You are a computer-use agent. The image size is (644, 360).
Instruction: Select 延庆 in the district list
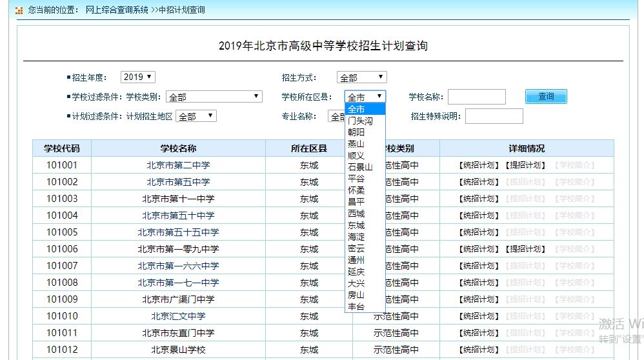(x=365, y=272)
